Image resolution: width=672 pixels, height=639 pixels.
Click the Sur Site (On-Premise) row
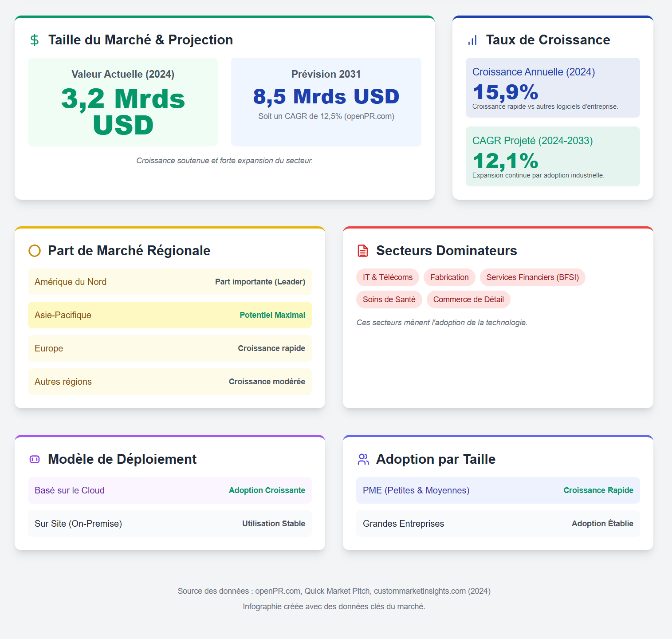[x=170, y=524]
